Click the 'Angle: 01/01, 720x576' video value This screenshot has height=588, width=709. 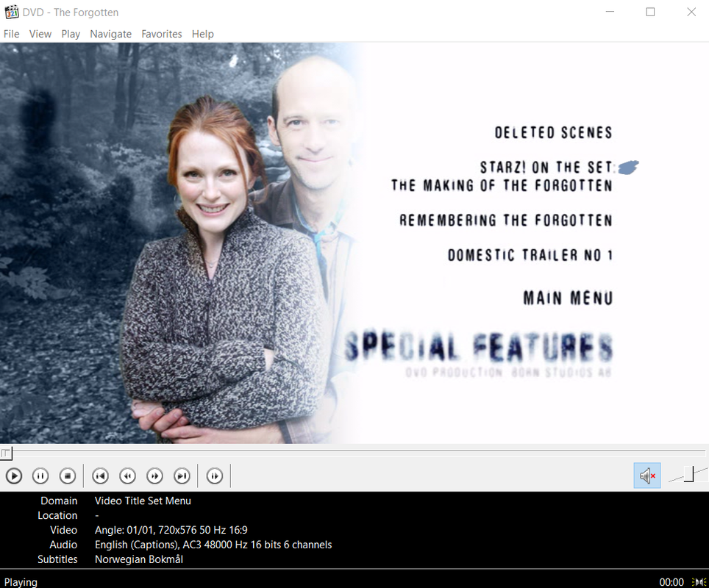click(x=171, y=530)
